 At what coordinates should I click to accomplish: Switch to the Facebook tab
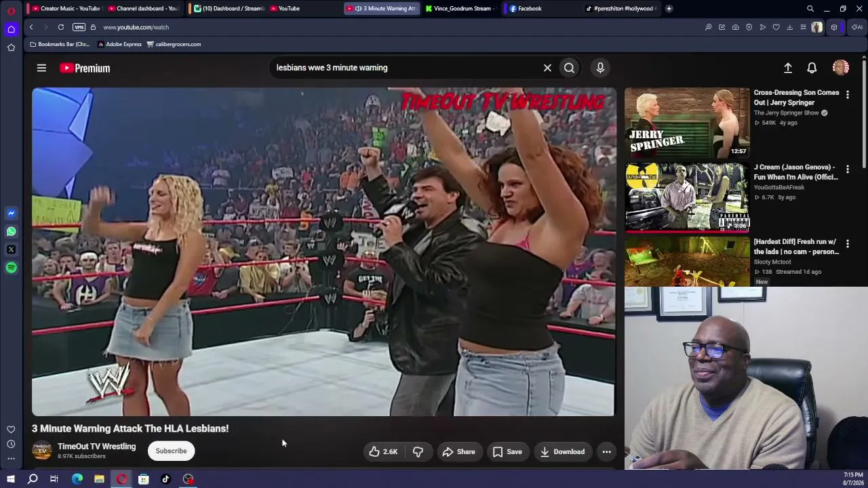point(542,8)
